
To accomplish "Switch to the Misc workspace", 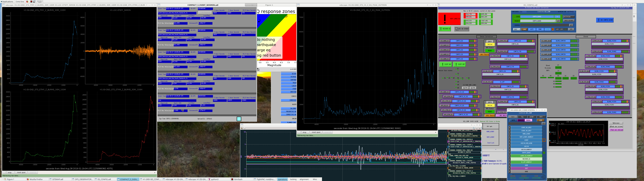I will coord(315,179).
